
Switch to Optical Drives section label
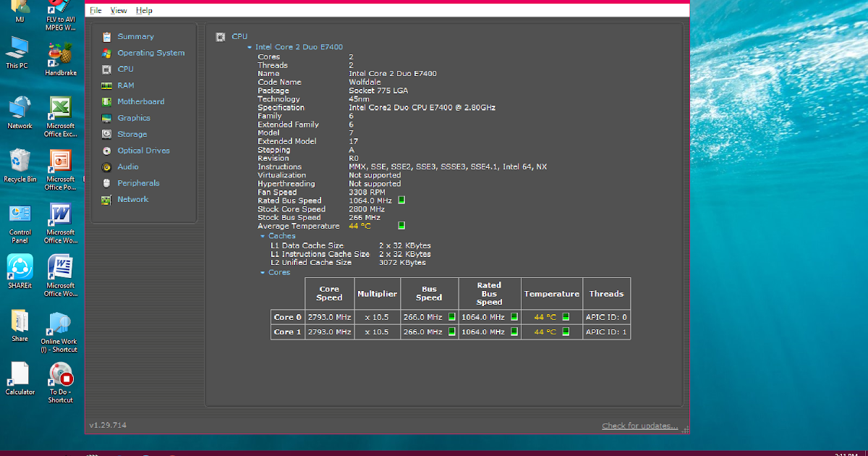point(144,151)
